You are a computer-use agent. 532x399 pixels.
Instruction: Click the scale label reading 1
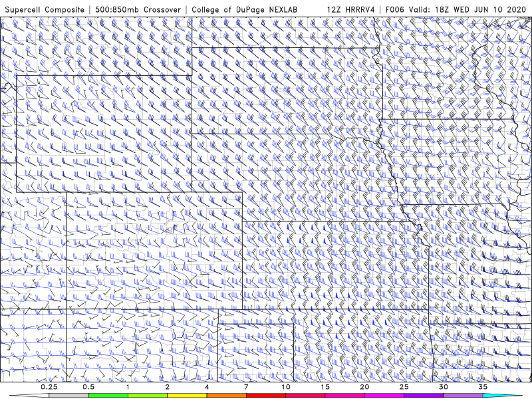point(128,387)
